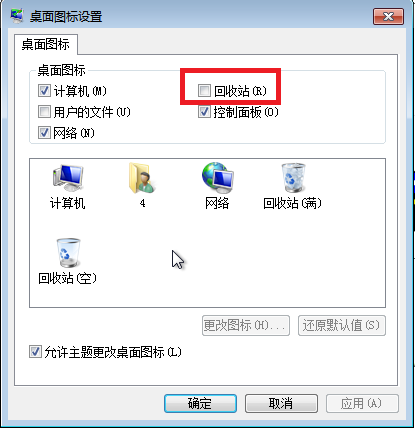Click the 确定 button
This screenshot has width=415, height=428.
[200, 403]
